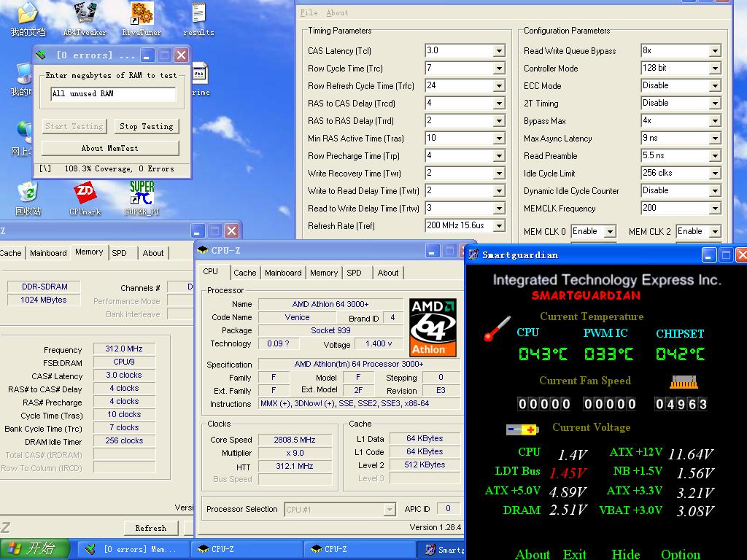Image resolution: width=747 pixels, height=560 pixels.
Task: Expand the MEMCLK Frequency dropdown
Action: (x=715, y=209)
